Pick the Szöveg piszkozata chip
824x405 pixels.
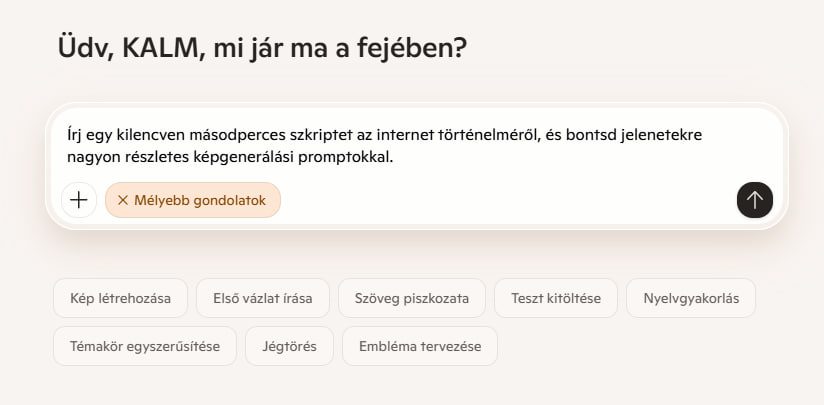[412, 298]
